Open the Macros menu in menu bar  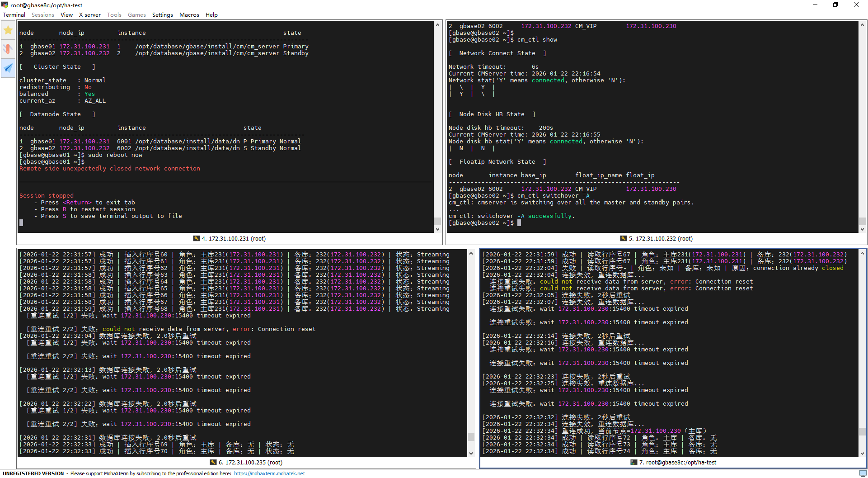189,15
